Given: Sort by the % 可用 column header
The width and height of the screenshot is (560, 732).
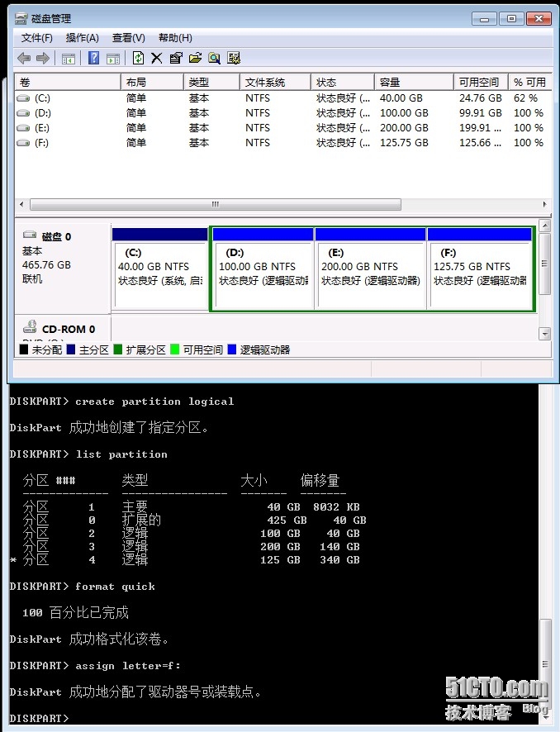Looking at the screenshot, I should point(530,82).
